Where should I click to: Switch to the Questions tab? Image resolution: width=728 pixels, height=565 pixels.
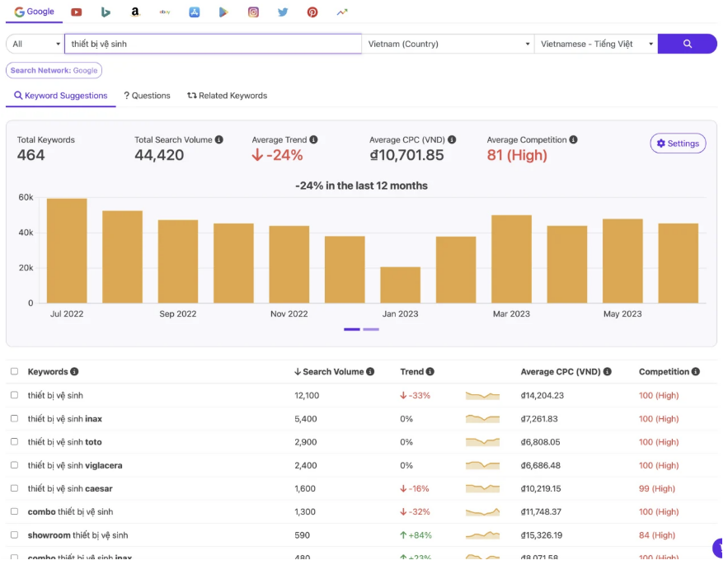147,96
